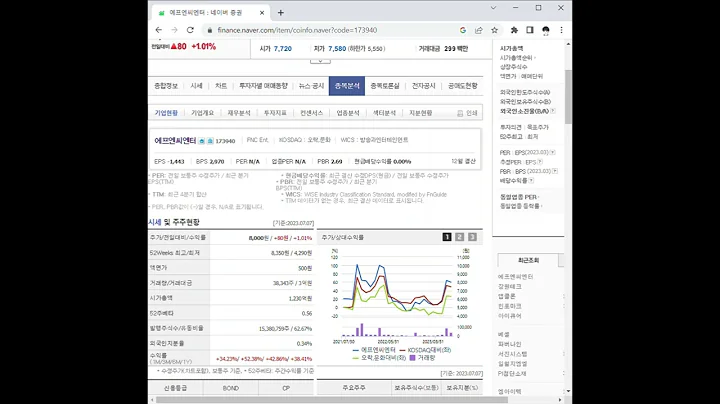Select the 컨센서스 sub-tab
This screenshot has height=404, width=720.
tap(311, 113)
